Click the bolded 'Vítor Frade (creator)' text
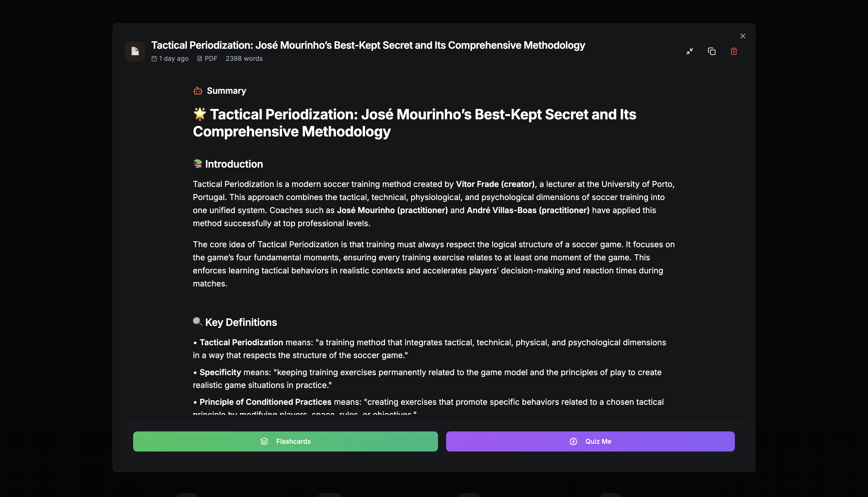The image size is (868, 497). click(496, 184)
